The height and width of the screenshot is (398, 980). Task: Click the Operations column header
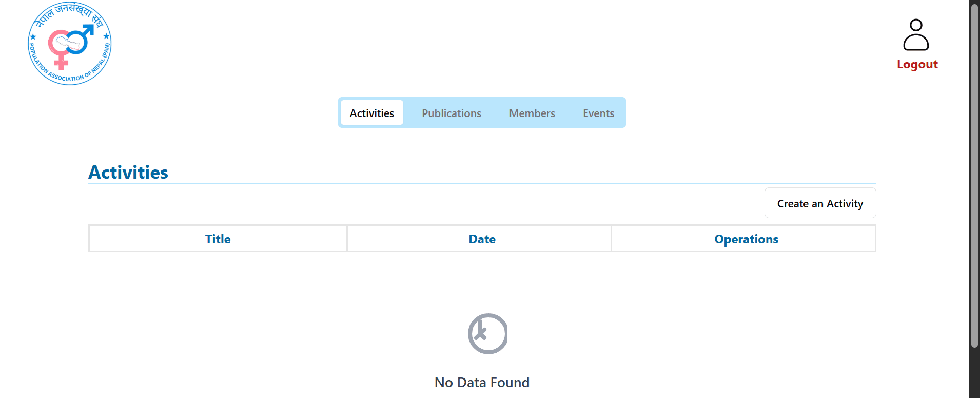[746, 239]
